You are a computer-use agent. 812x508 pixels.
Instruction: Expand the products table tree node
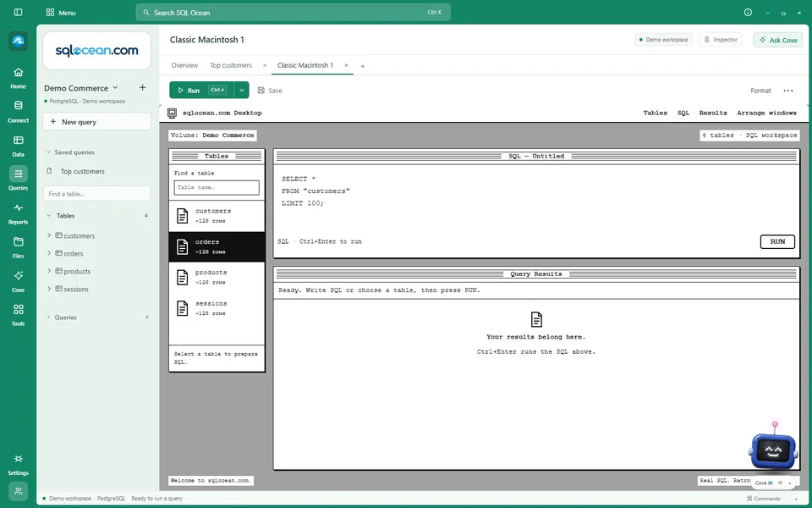[x=49, y=271]
